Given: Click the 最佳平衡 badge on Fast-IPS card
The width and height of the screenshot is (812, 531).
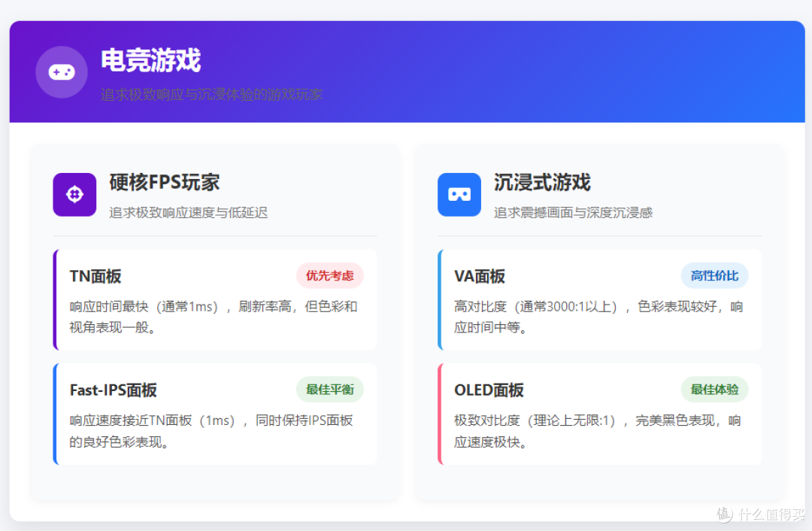Looking at the screenshot, I should tap(330, 390).
